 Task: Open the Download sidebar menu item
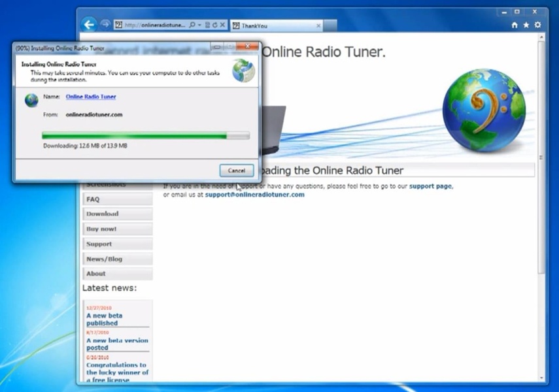click(118, 214)
